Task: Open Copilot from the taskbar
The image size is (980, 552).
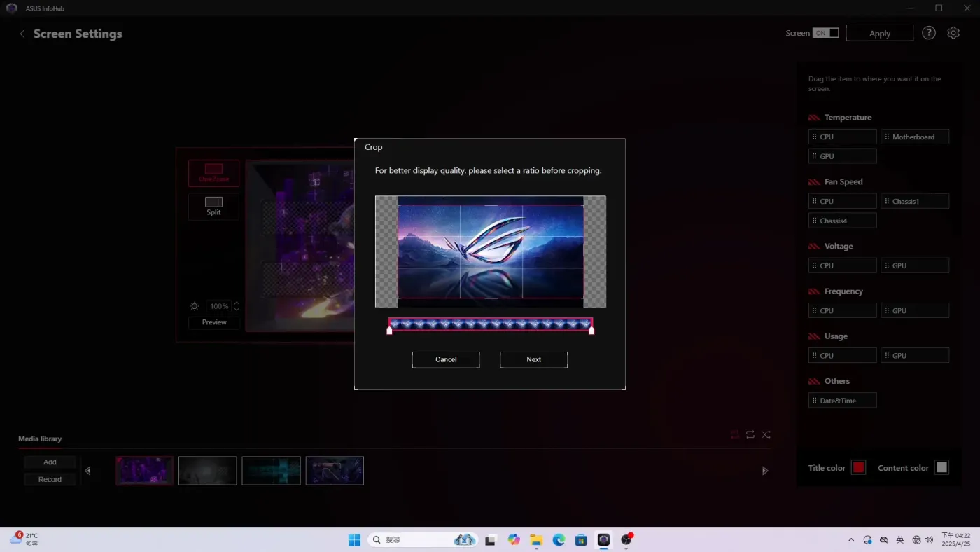Action: [514, 540]
